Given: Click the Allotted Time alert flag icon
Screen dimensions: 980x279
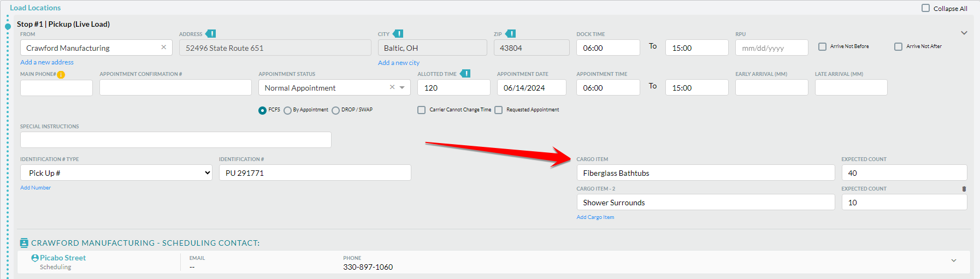Looking at the screenshot, I should (x=465, y=74).
